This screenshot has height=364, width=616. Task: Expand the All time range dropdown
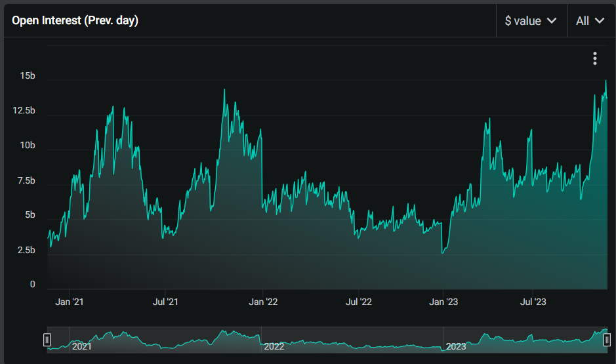(590, 21)
